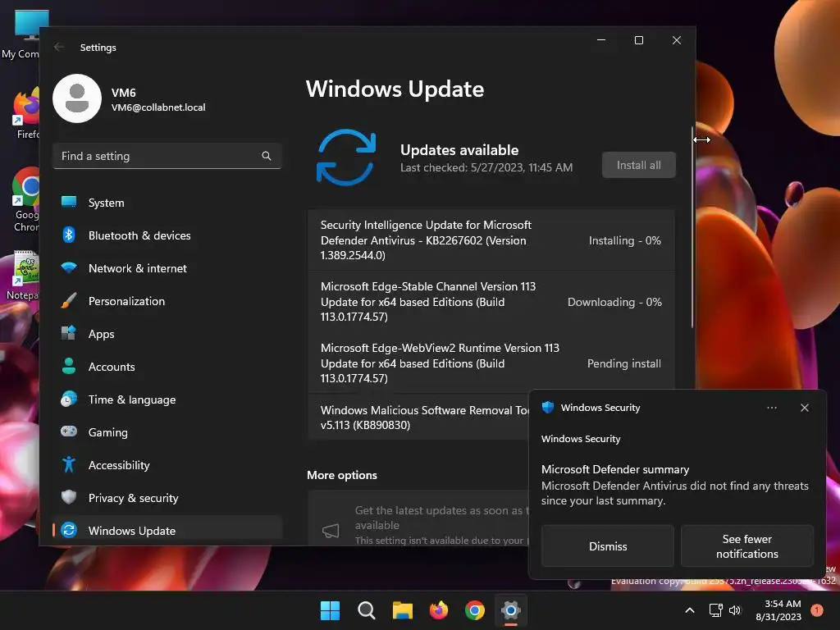This screenshot has width=840, height=630.
Task: Open taskbar Search
Action: tap(367, 610)
